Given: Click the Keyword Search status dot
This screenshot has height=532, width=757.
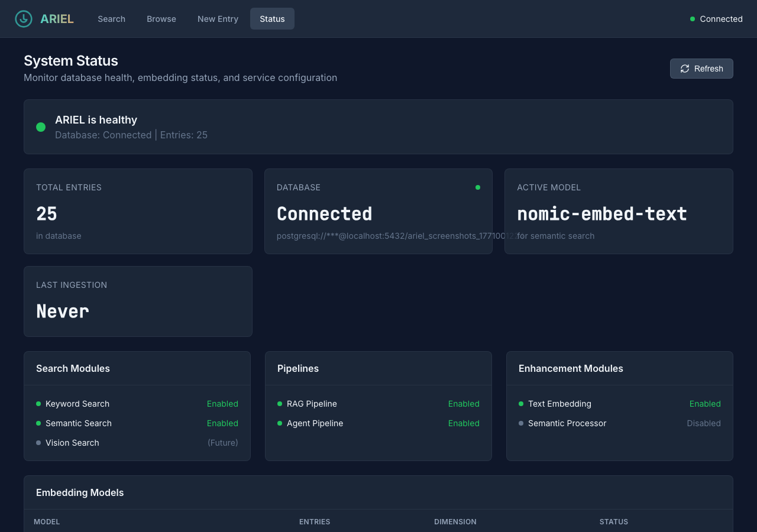Looking at the screenshot, I should pos(38,404).
